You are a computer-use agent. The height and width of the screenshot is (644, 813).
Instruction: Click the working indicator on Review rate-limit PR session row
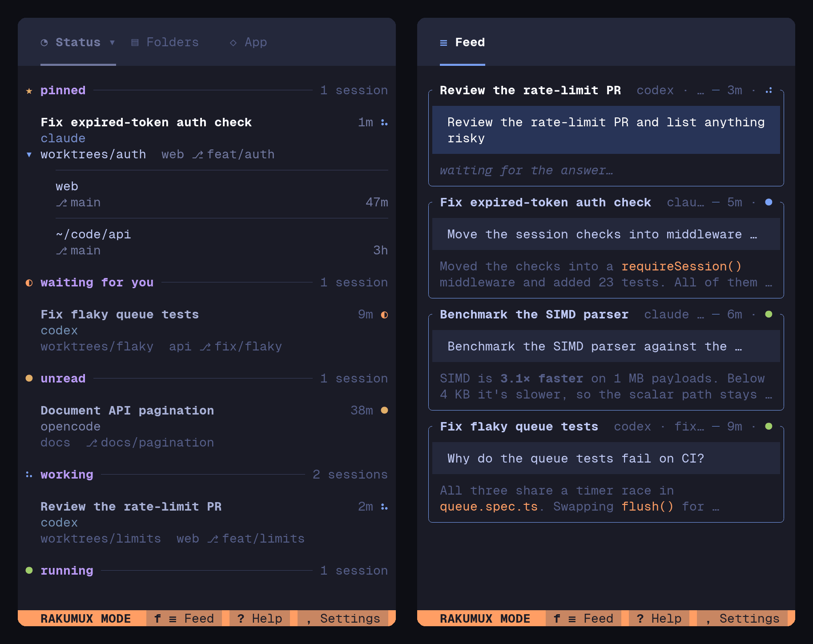pyautogui.click(x=384, y=507)
